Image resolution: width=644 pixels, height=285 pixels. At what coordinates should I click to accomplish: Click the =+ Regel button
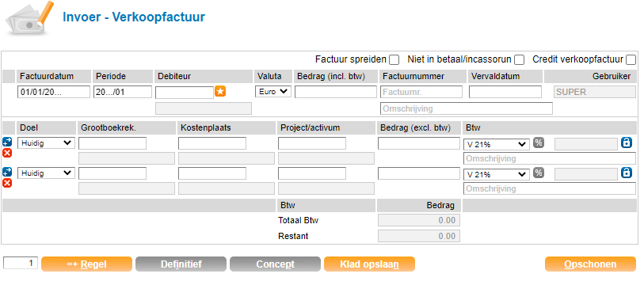coord(86,264)
